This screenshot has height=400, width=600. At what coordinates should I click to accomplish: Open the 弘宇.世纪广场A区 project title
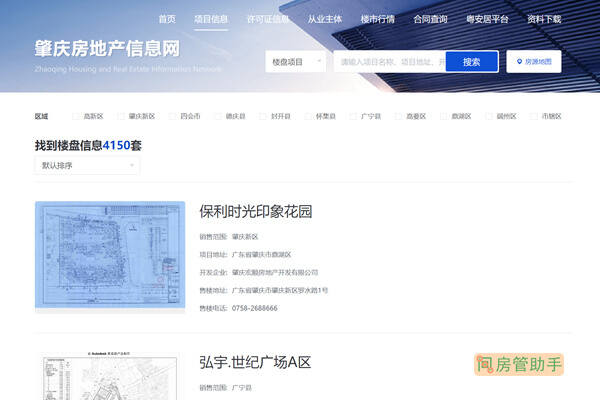255,362
